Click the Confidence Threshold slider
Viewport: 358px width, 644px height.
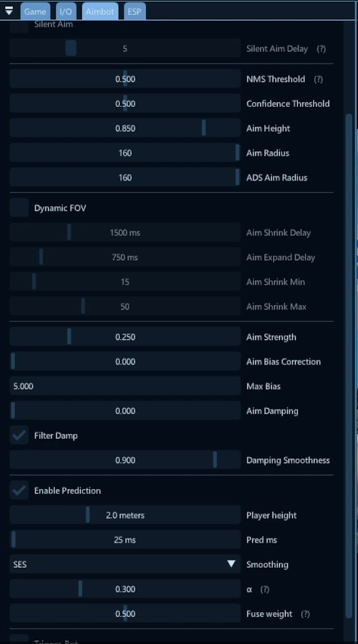[125, 104]
